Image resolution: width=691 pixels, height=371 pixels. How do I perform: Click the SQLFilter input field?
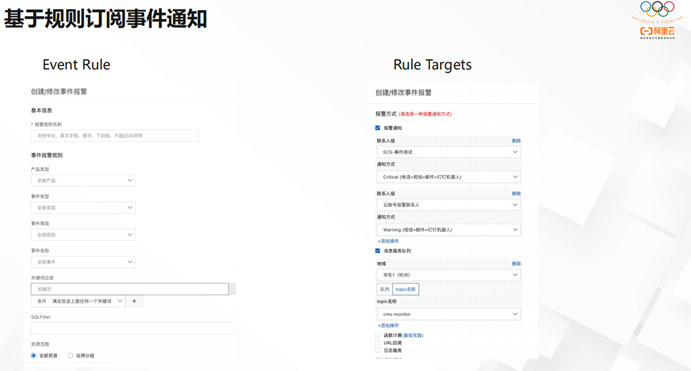(x=133, y=328)
